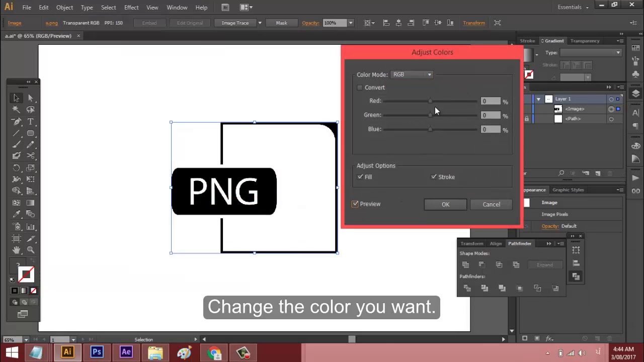
Task: Select the Illustrator icon in the taskbar
Action: pyautogui.click(x=67, y=352)
